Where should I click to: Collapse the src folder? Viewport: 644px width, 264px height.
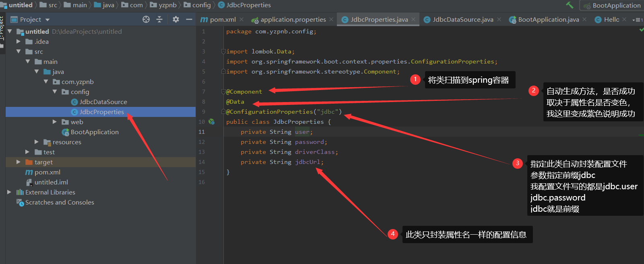coord(19,51)
